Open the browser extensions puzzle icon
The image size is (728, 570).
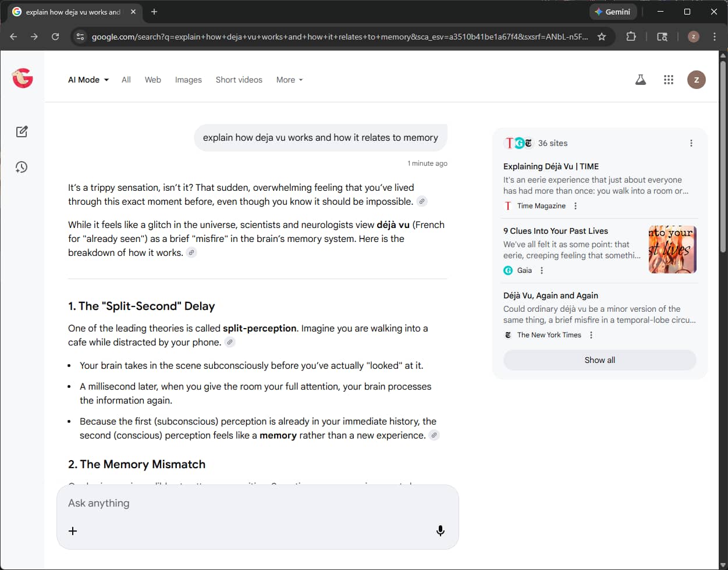tap(631, 37)
